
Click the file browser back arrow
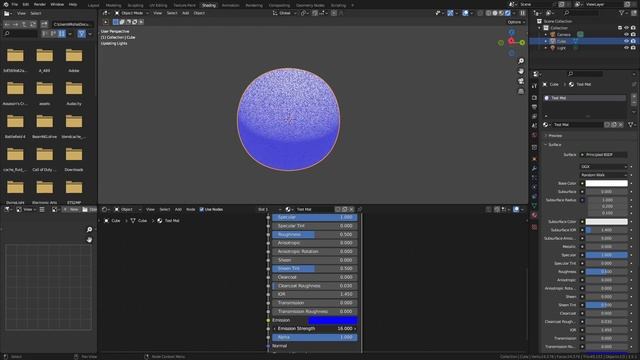coord(7,24)
